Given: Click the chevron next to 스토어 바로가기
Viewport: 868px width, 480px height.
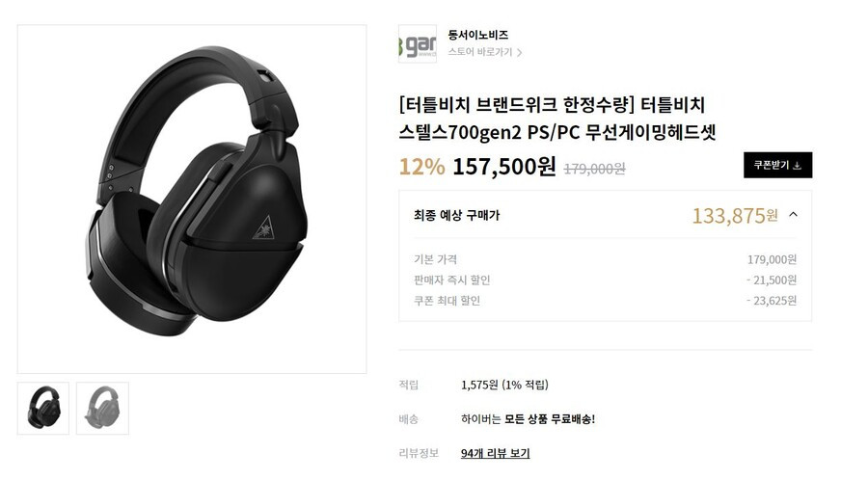Looking at the screenshot, I should (x=519, y=53).
